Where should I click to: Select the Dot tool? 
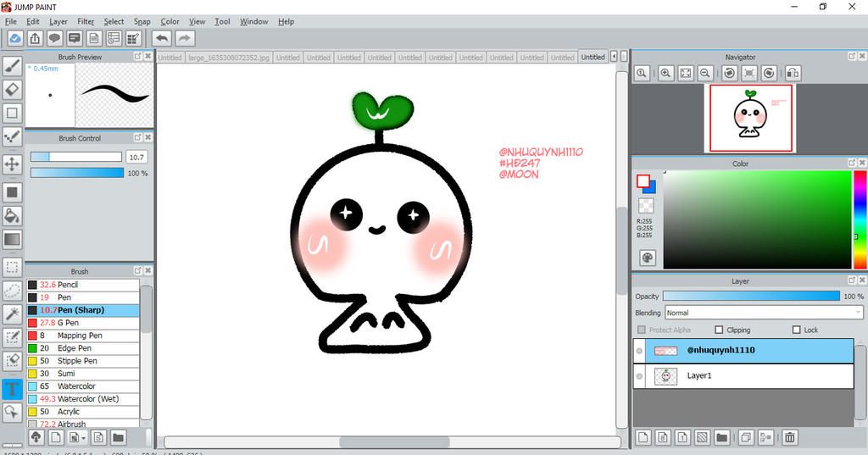(x=12, y=136)
